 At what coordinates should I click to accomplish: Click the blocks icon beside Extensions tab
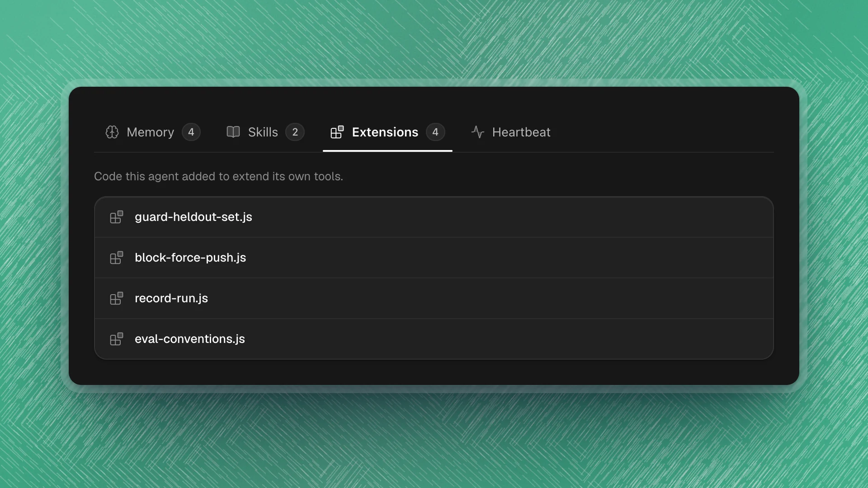337,132
